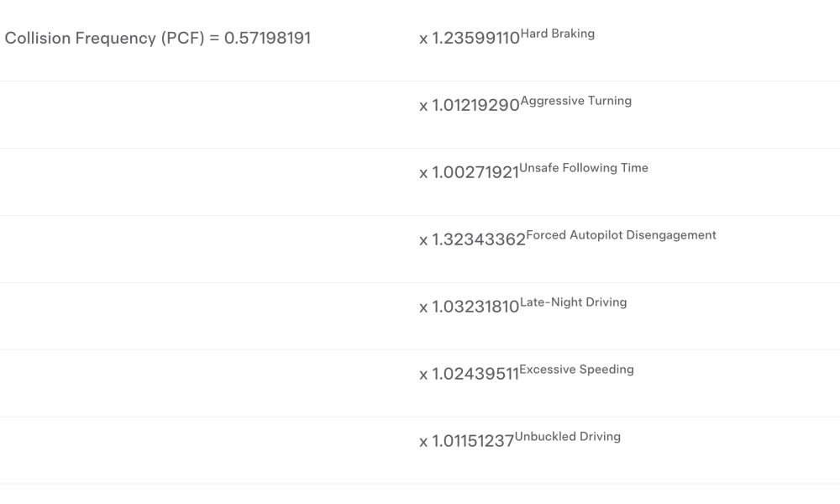The height and width of the screenshot is (504, 840).
Task: Click the 1.01219290 multiplier value
Action: pos(475,105)
